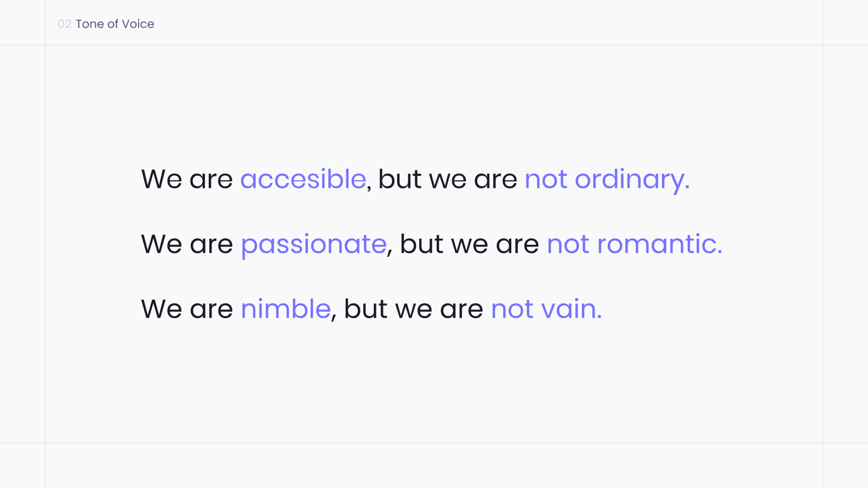Click the purple word "nimble"
The height and width of the screenshot is (488, 868).
286,309
